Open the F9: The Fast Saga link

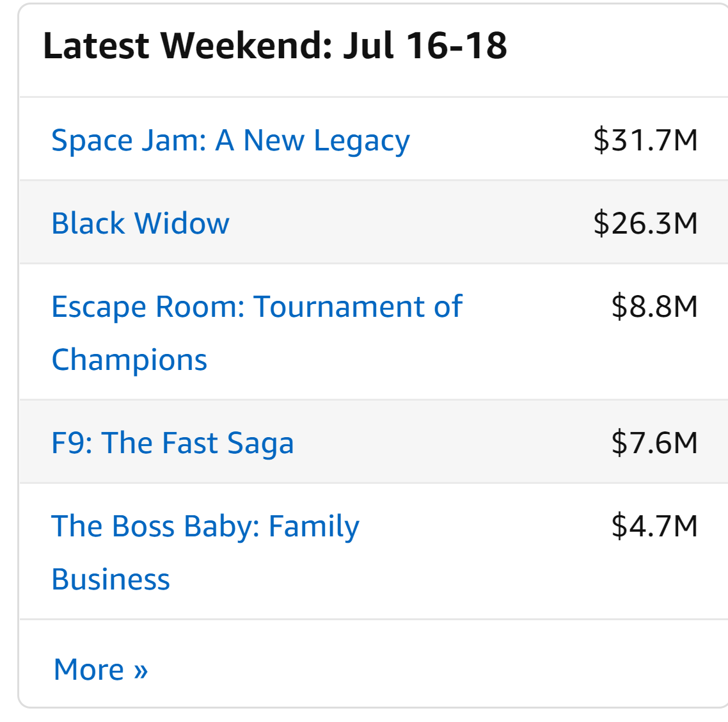172,443
